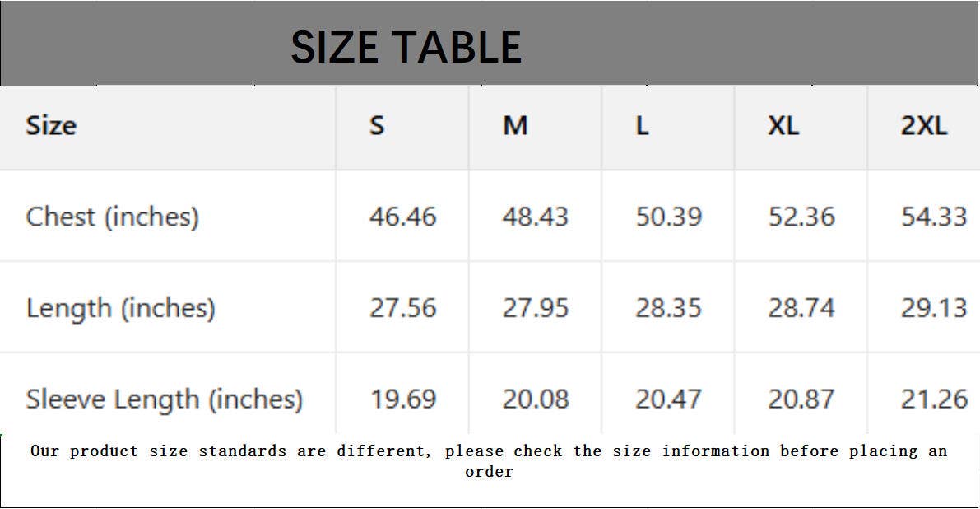The width and height of the screenshot is (980, 509).
Task: Click the M size column header
Action: [x=515, y=126]
